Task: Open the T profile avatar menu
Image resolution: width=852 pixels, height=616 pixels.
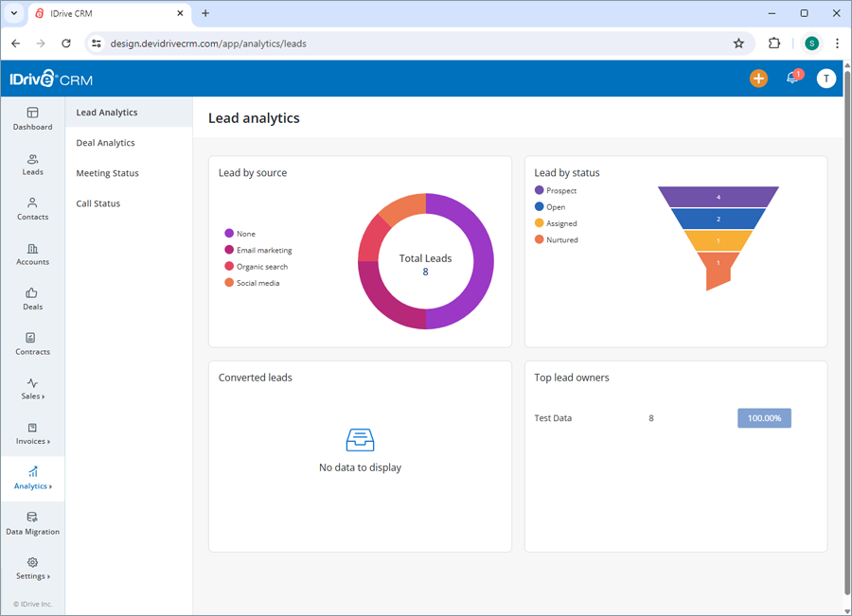Action: 826,79
